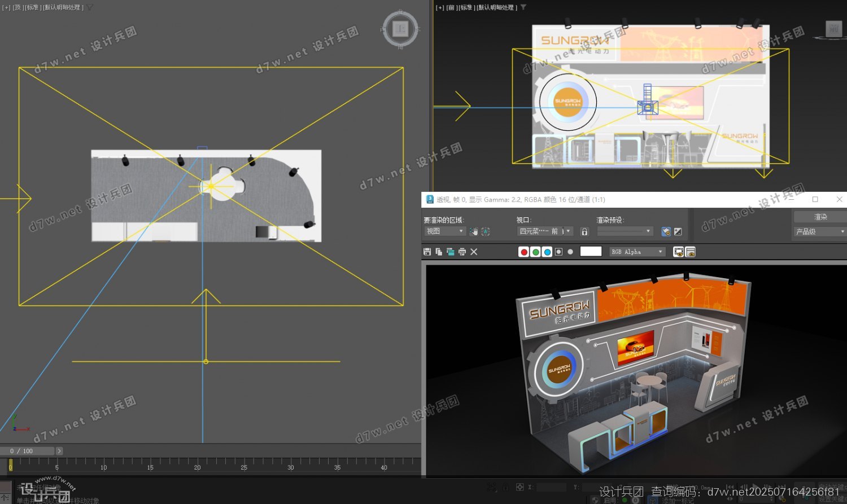847x504 pixels.
Task: Print the rendered image
Action: [x=462, y=252]
